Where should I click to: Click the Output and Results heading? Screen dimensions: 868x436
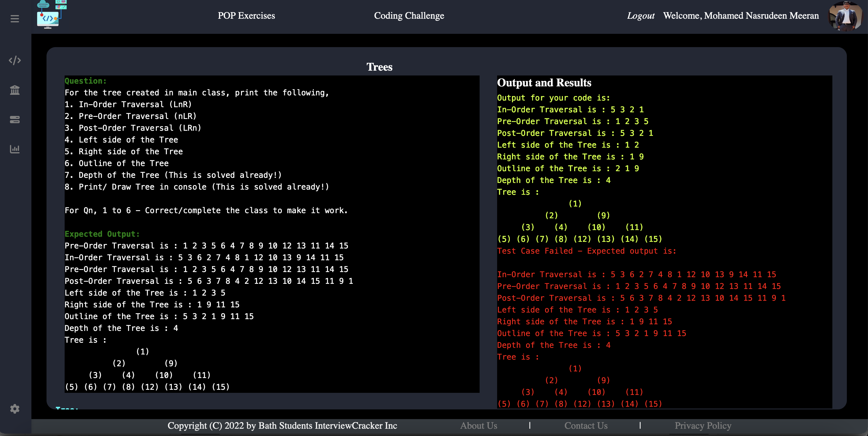(544, 82)
